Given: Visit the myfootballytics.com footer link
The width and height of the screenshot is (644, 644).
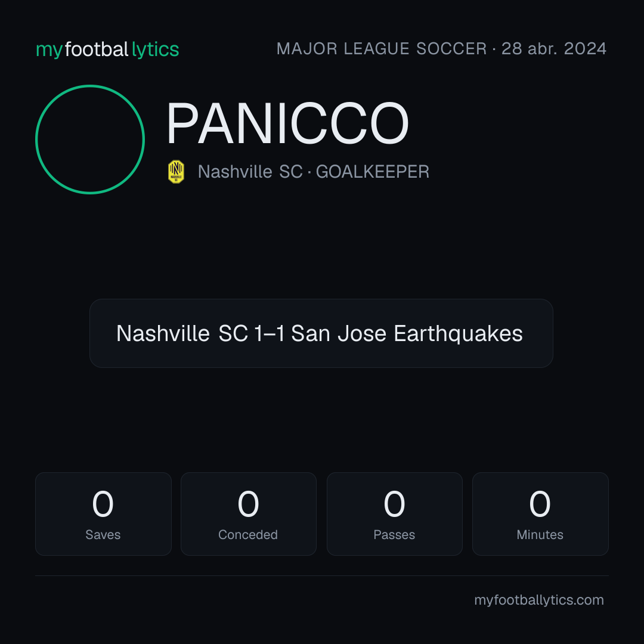Looking at the screenshot, I should click(539, 600).
